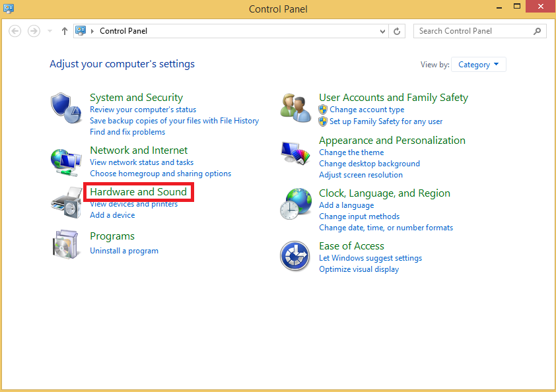Open View devices and printers
The height and width of the screenshot is (392, 556).
coord(134,204)
